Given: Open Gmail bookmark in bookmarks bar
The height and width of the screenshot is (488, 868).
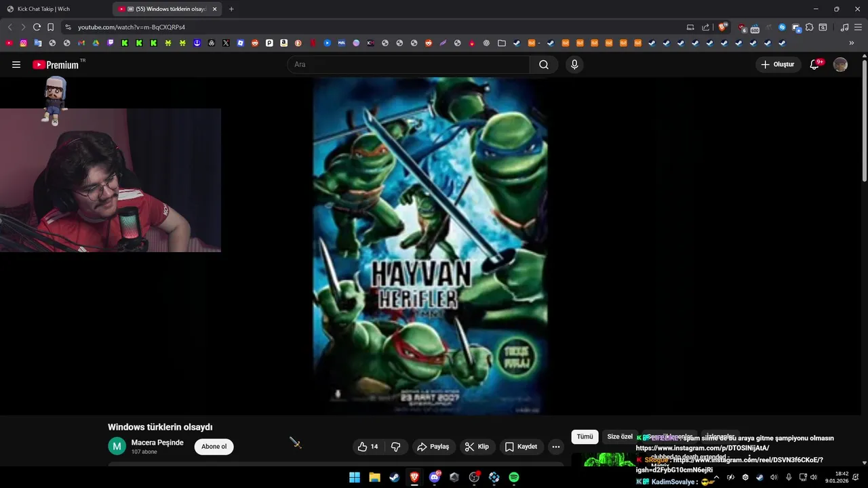Looking at the screenshot, I should pos(81,43).
